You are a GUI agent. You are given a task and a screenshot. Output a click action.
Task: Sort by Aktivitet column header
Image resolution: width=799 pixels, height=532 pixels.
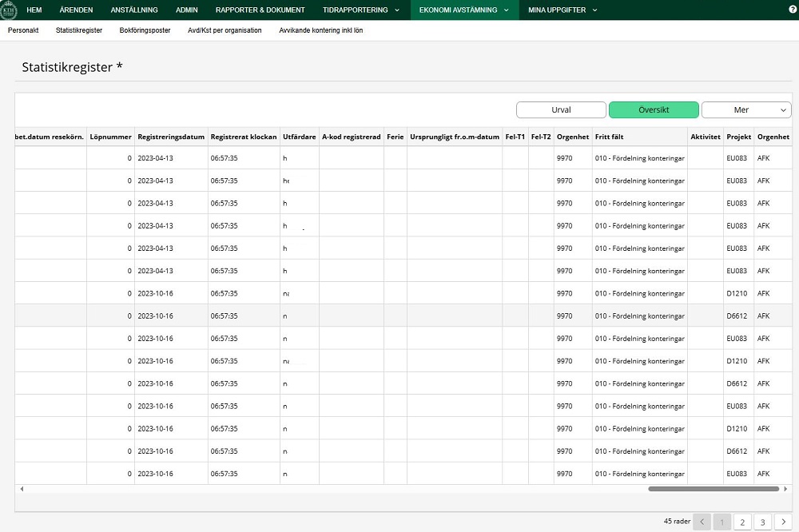pyautogui.click(x=706, y=137)
